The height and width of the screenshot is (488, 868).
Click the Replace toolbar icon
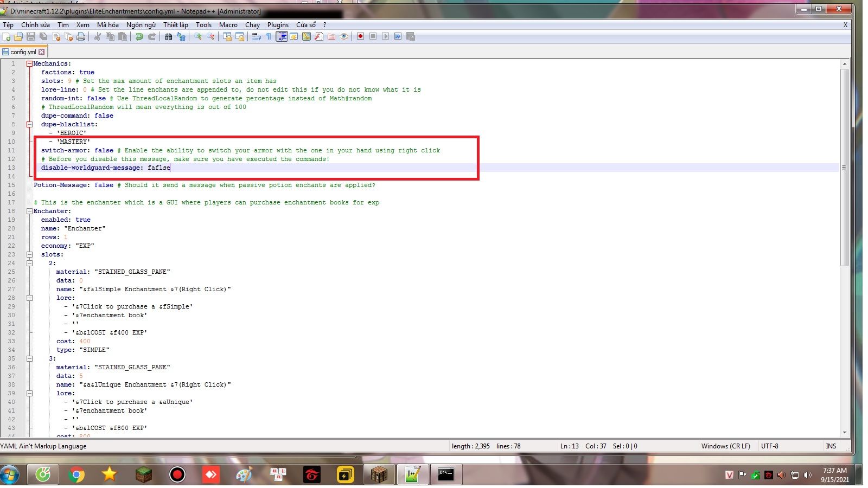[181, 36]
